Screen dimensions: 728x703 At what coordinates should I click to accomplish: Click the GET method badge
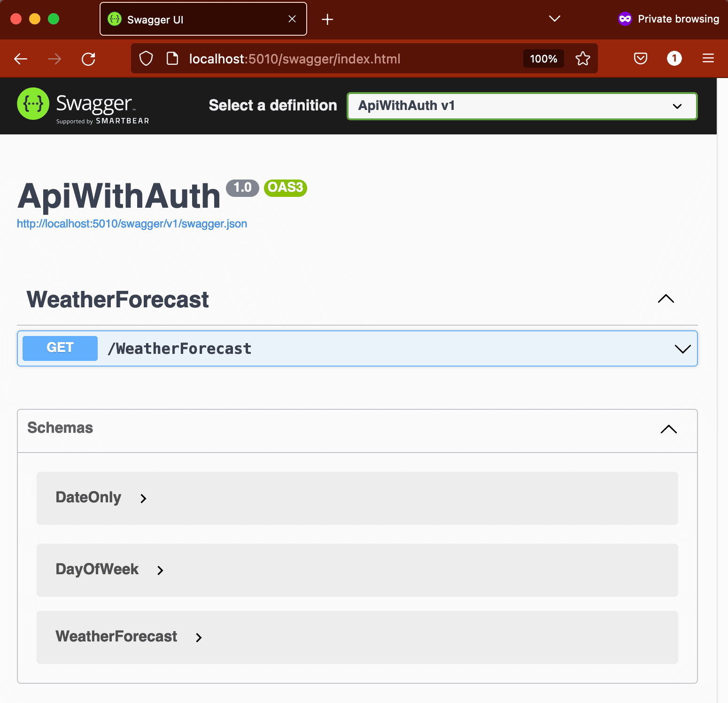(60, 348)
